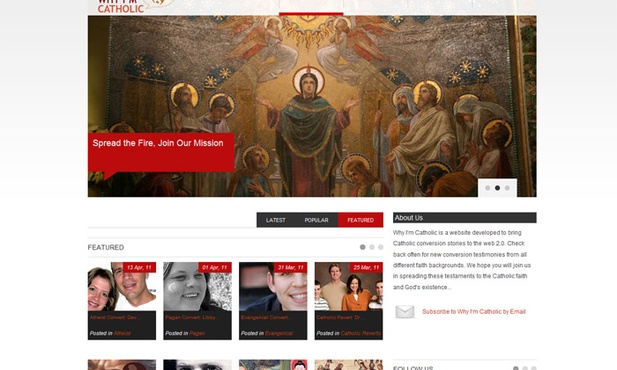The width and height of the screenshot is (617, 370).
Task: Switch to the Popular tab
Action: pyautogui.click(x=316, y=220)
